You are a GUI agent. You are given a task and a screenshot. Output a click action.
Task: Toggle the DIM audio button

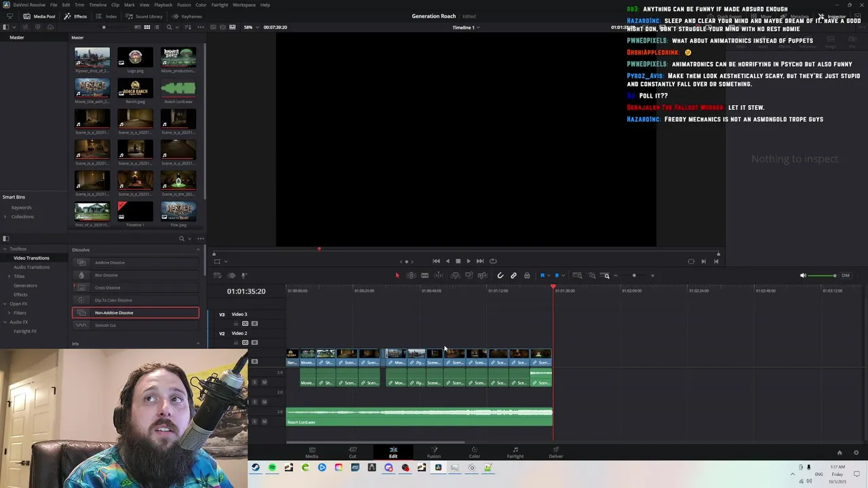click(846, 276)
